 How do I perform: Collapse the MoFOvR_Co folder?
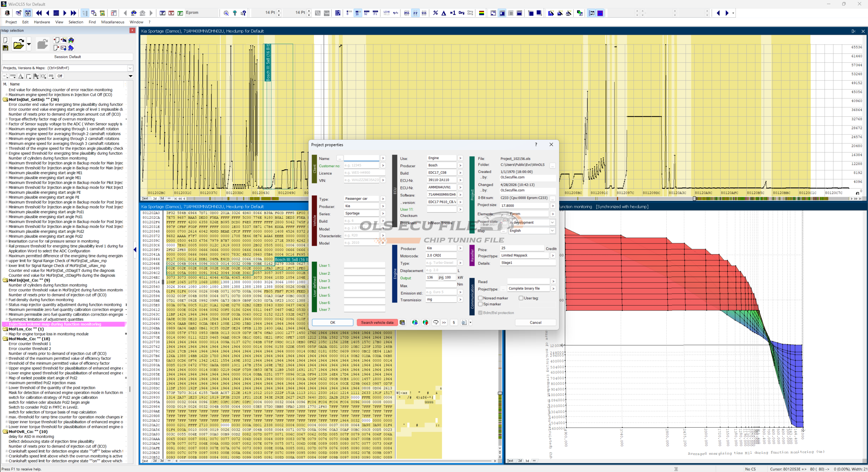[x=5, y=432]
